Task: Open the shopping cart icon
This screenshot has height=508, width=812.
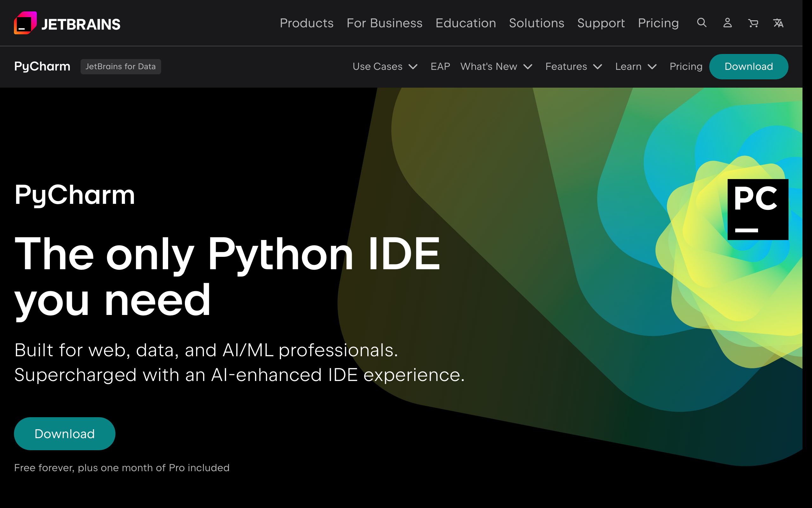Action: click(x=753, y=23)
